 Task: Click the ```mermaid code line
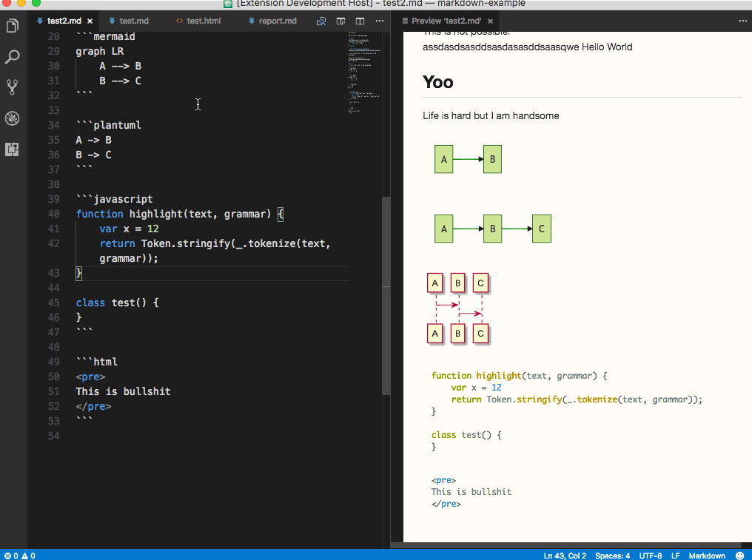click(x=106, y=36)
